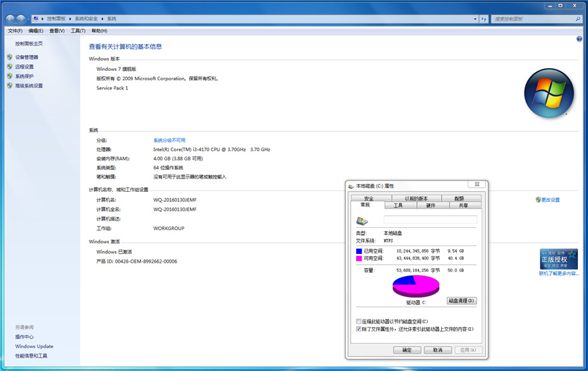Open the 工具(T) menu
588x371 pixels.
pos(78,31)
